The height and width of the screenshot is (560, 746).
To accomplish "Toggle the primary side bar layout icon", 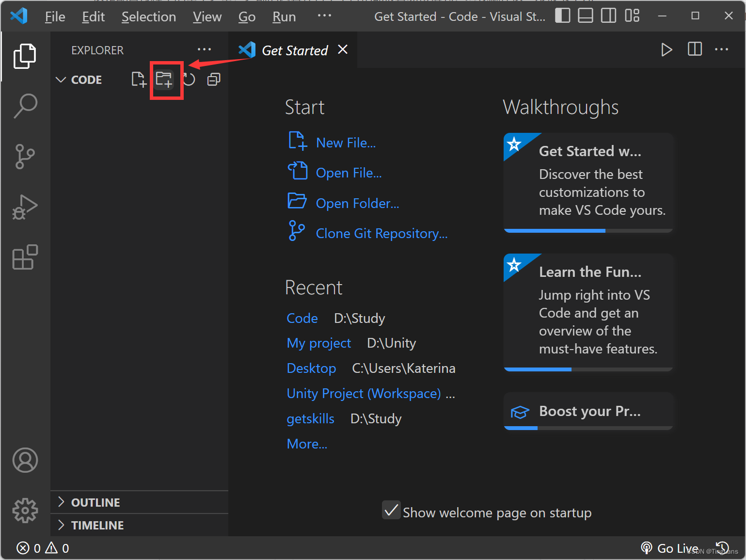I will tap(563, 16).
